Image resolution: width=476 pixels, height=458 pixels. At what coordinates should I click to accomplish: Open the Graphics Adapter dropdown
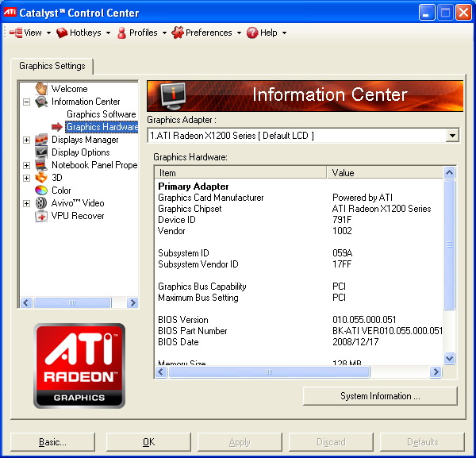[452, 136]
